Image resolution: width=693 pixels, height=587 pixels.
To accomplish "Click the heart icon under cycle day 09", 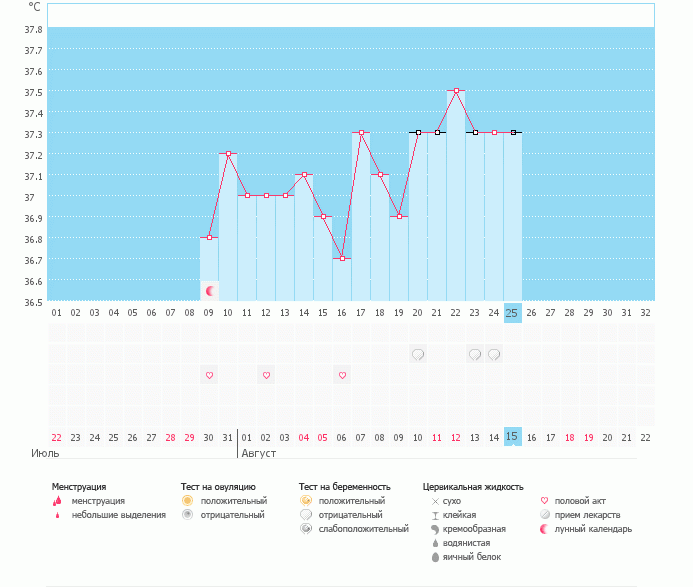I will [210, 375].
